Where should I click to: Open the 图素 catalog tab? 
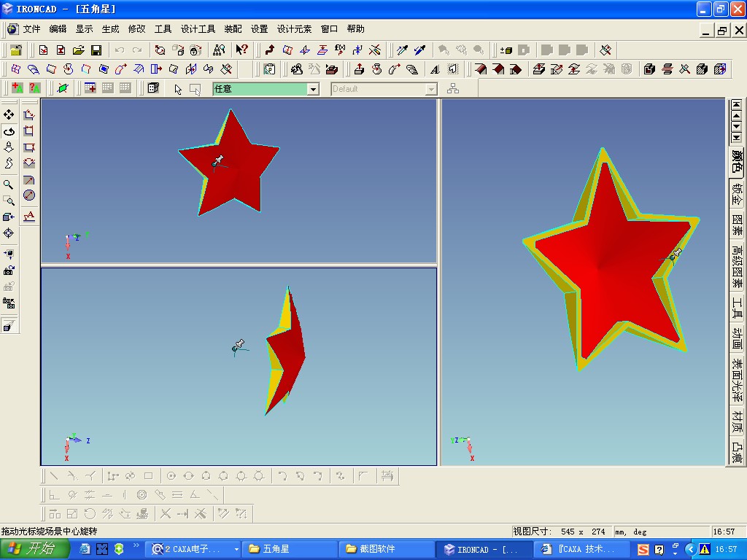737,226
